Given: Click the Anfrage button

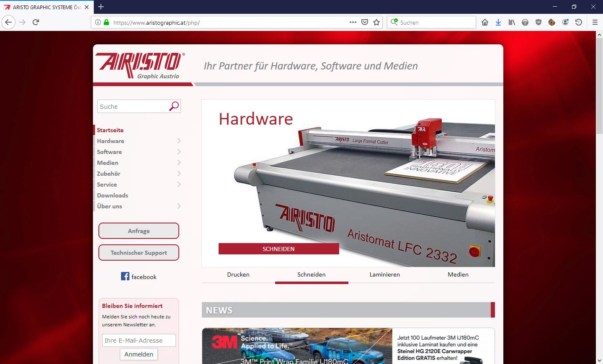Looking at the screenshot, I should [139, 231].
